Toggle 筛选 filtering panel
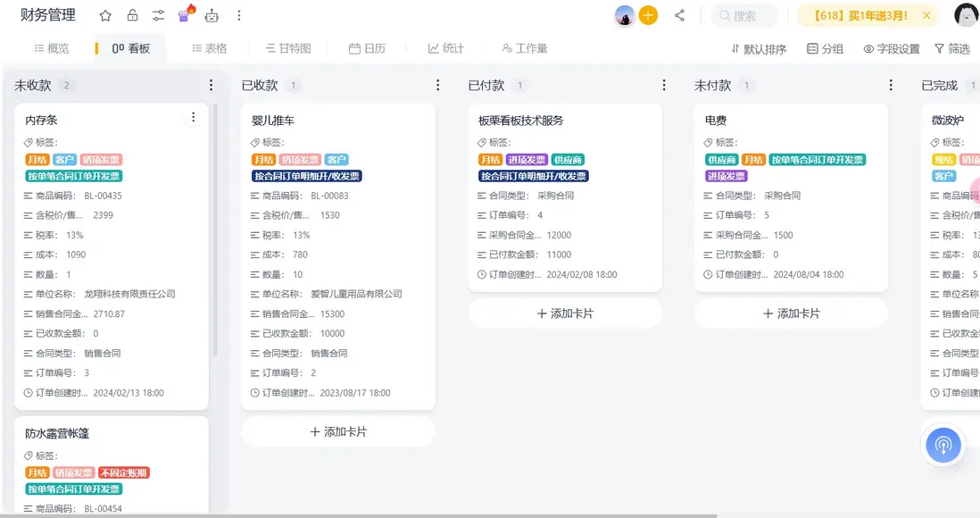 [x=953, y=49]
